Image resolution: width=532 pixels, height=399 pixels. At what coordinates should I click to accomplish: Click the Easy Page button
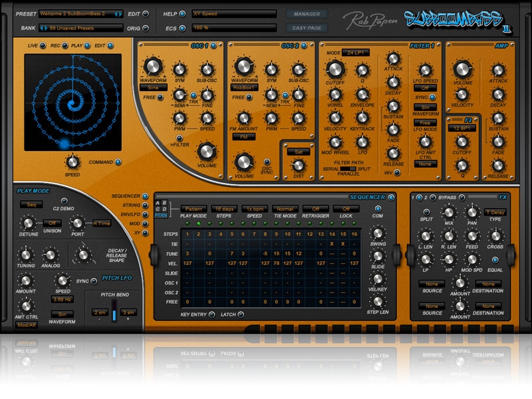click(307, 28)
